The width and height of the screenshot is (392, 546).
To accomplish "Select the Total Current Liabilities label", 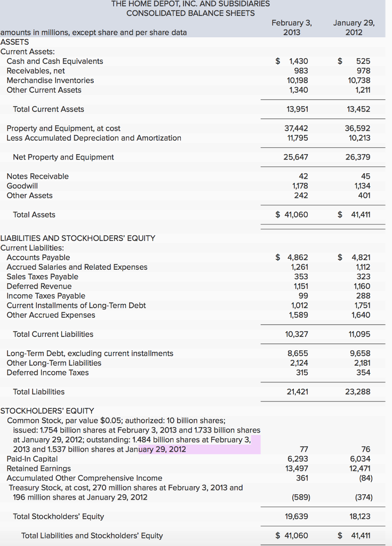I will pyautogui.click(x=53, y=334).
